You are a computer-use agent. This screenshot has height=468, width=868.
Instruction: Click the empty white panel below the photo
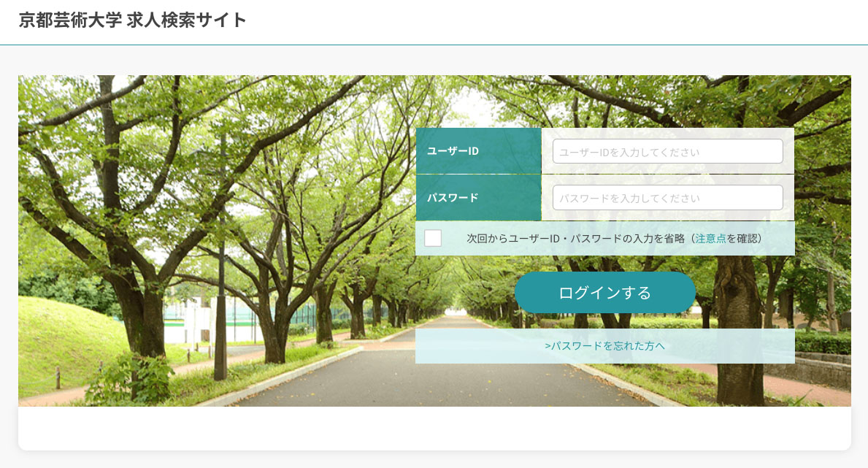tap(434, 428)
